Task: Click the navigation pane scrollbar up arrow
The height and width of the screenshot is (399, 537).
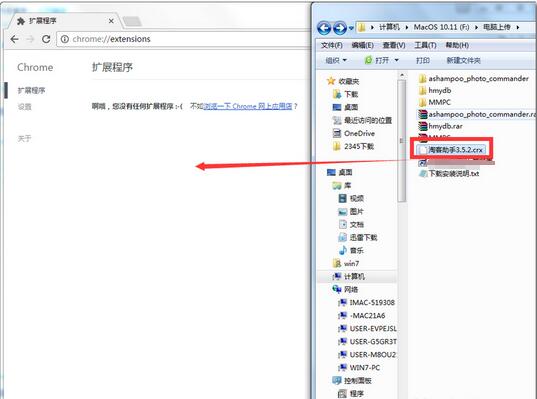Action: (x=402, y=75)
